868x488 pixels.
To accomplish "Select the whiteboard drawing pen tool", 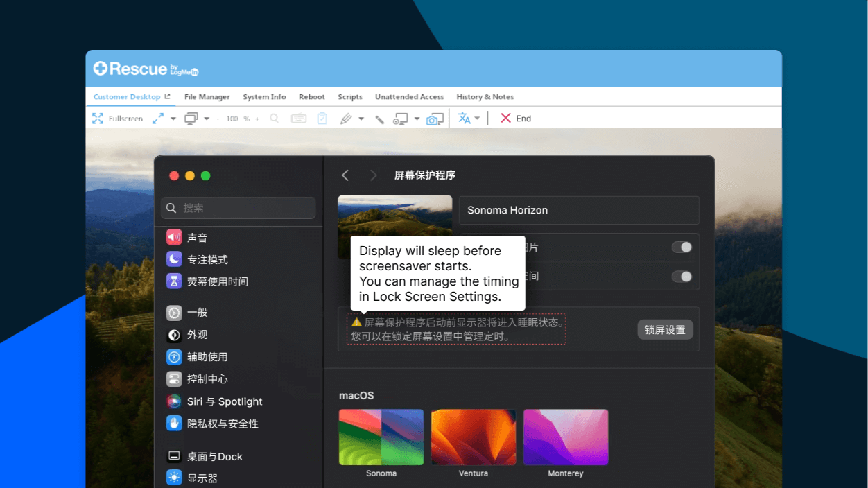I will pyautogui.click(x=346, y=119).
